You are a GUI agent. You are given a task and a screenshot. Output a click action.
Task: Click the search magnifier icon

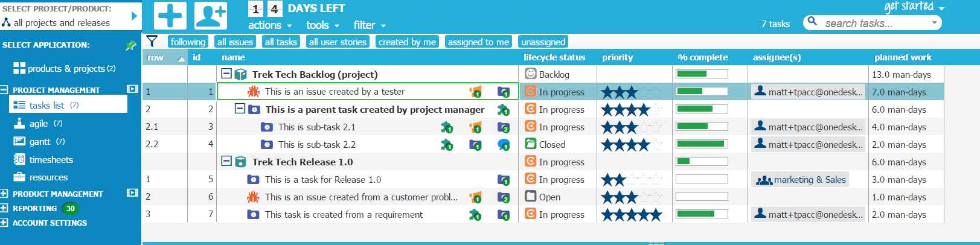813,22
